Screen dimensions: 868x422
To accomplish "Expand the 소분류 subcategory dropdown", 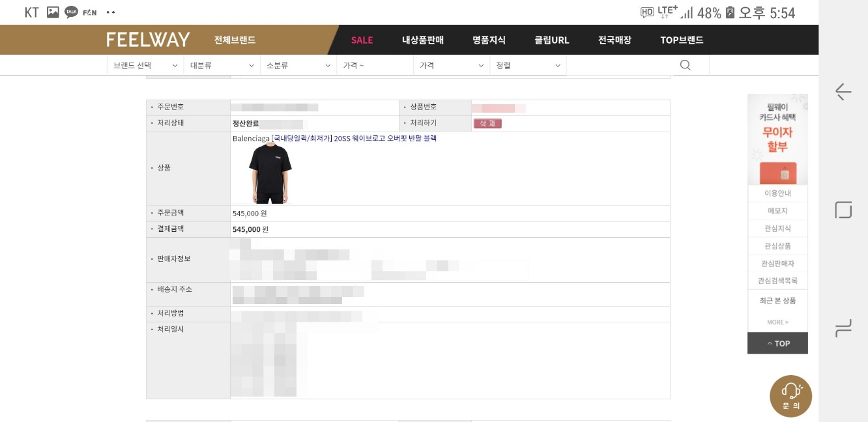I will coord(298,65).
